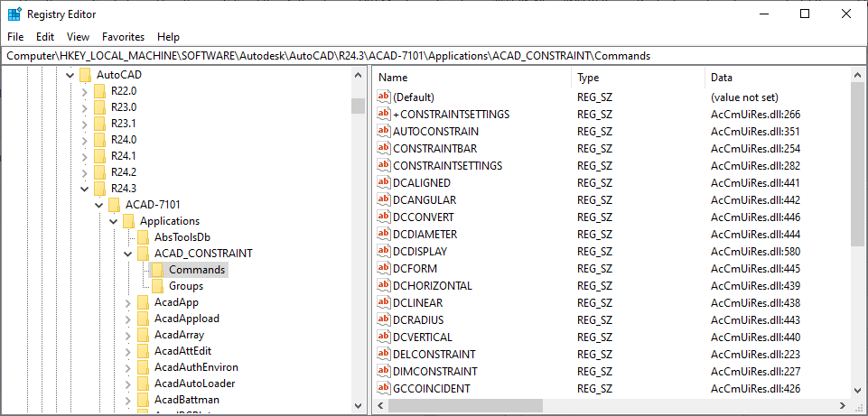Select the Commands key in the tree
868x416 pixels.
point(197,270)
